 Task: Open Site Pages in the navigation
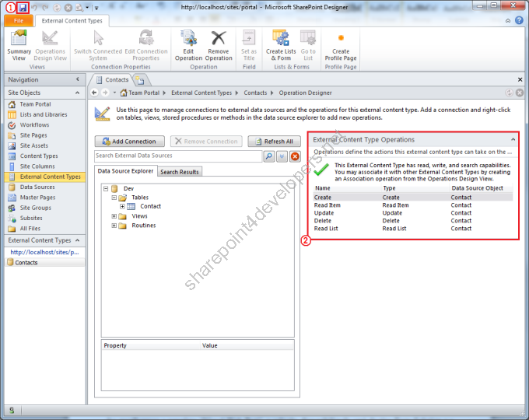(x=33, y=135)
